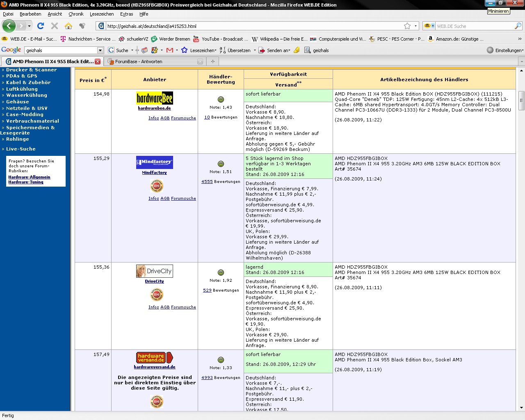This screenshot has height=420, width=525.
Task: Click the AGB link for DriveCity
Action: pos(165,307)
